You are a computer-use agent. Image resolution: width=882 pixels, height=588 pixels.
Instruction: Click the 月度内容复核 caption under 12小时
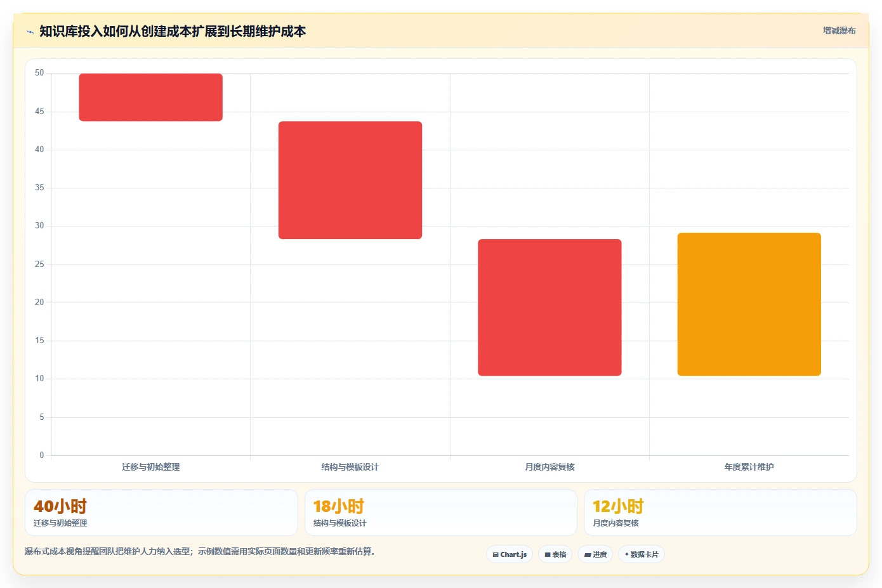coord(615,523)
